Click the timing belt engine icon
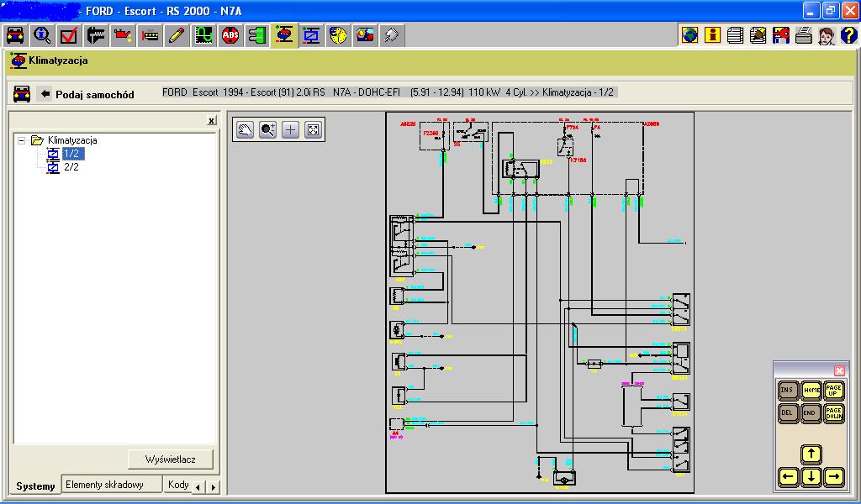Image resolution: width=861 pixels, height=504 pixels. pyautogui.click(x=150, y=35)
